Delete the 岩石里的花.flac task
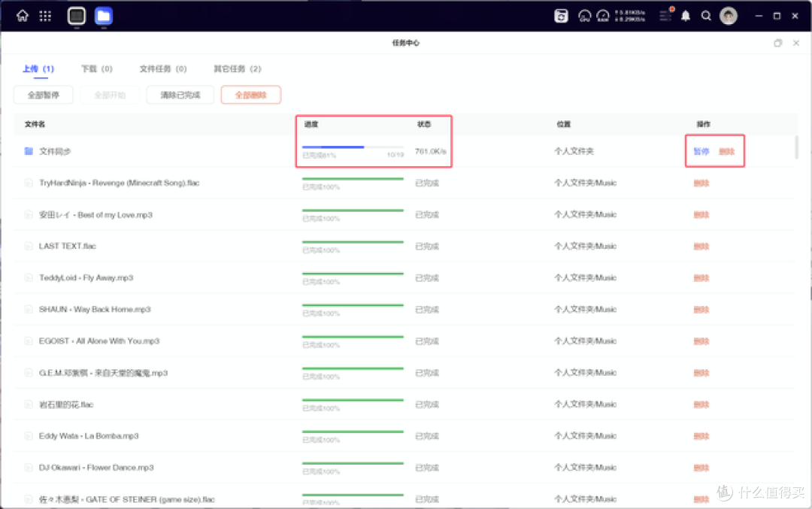This screenshot has height=509, width=812. click(x=701, y=404)
